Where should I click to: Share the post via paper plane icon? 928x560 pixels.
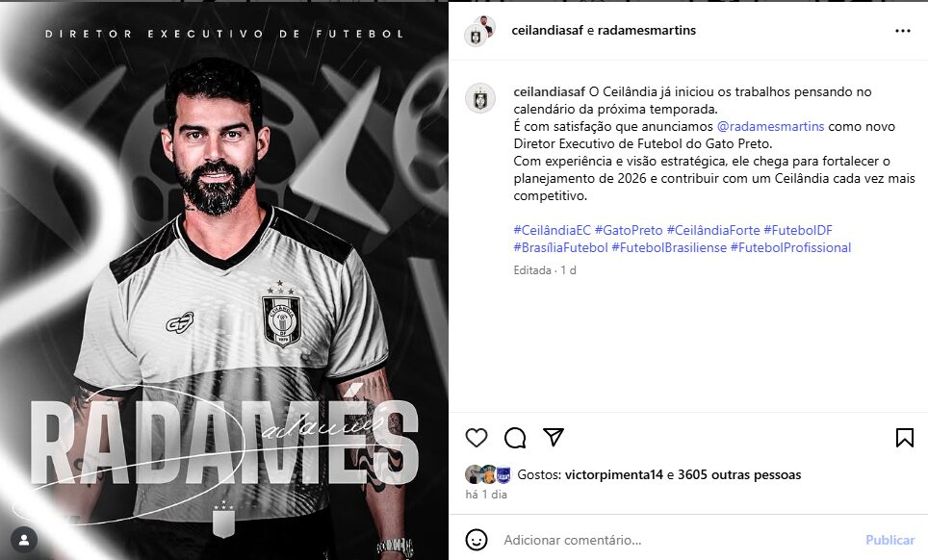[x=554, y=437]
